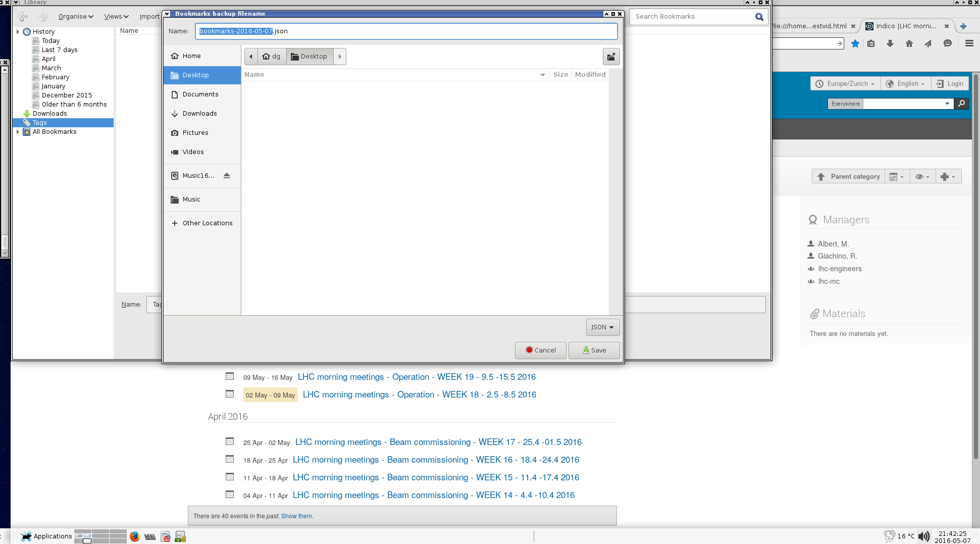Open the Indico plus create dropdown
The height and width of the screenshot is (544, 980).
pyautogui.click(x=948, y=177)
